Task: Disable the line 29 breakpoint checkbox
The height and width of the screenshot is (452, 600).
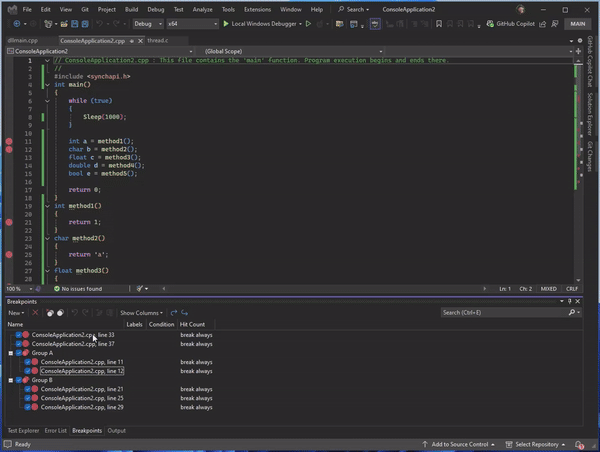Action: (28, 407)
